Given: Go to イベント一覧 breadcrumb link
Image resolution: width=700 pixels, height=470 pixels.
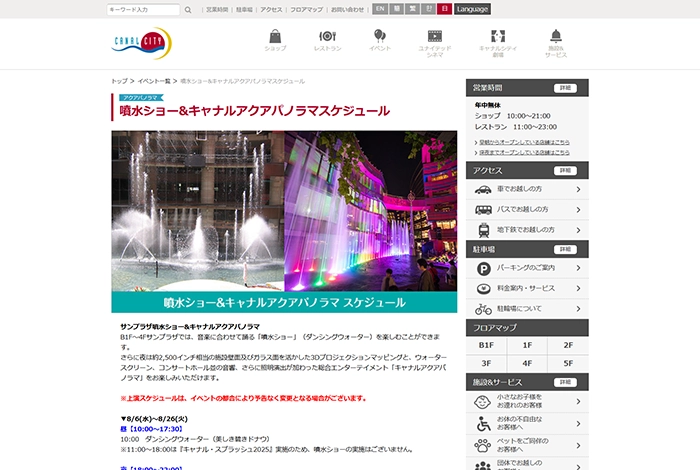Looking at the screenshot, I should click(154, 81).
